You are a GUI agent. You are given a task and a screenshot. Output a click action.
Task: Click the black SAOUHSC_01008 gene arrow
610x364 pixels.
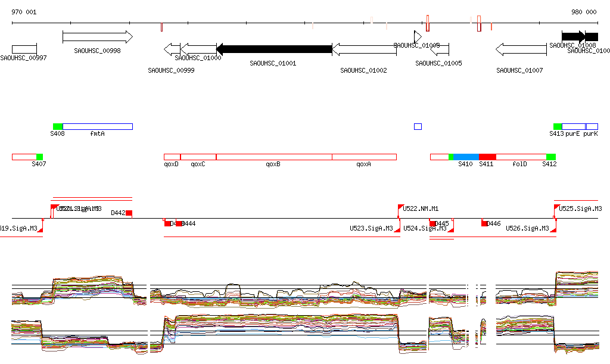(574, 37)
